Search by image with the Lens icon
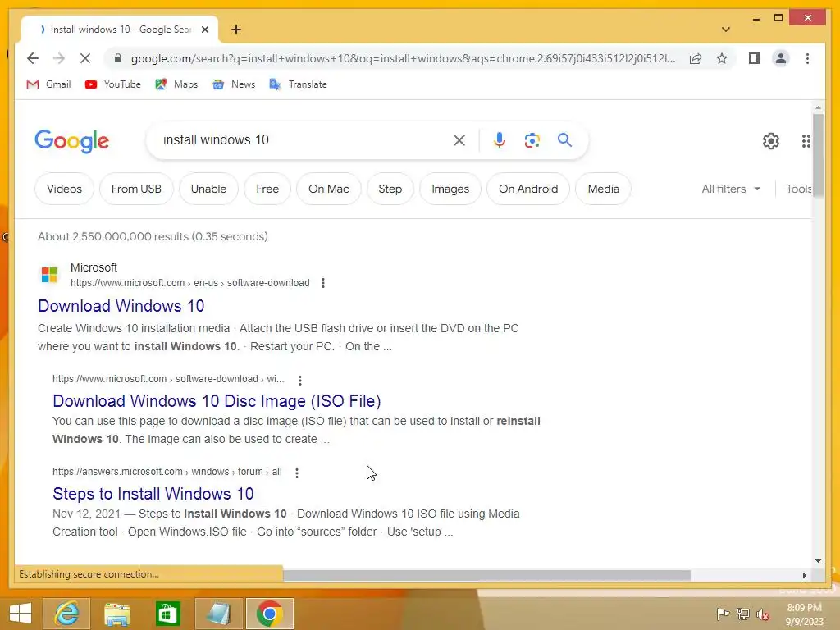This screenshot has width=840, height=630. [x=532, y=140]
